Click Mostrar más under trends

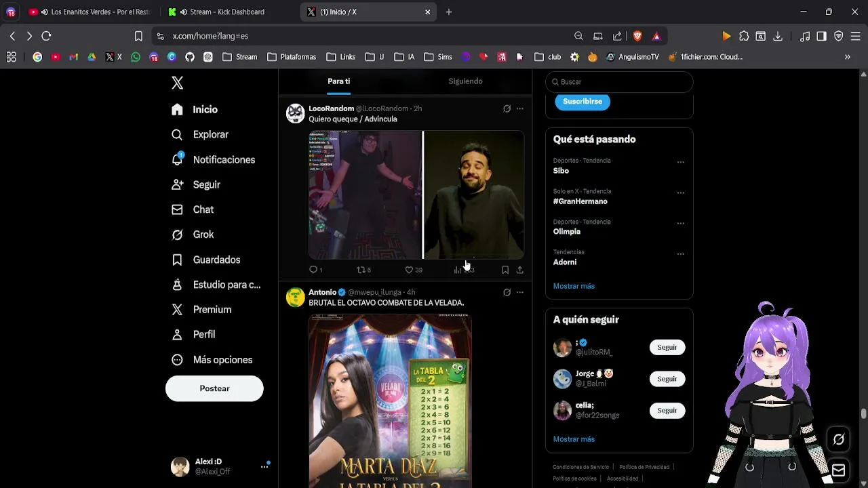(x=574, y=286)
